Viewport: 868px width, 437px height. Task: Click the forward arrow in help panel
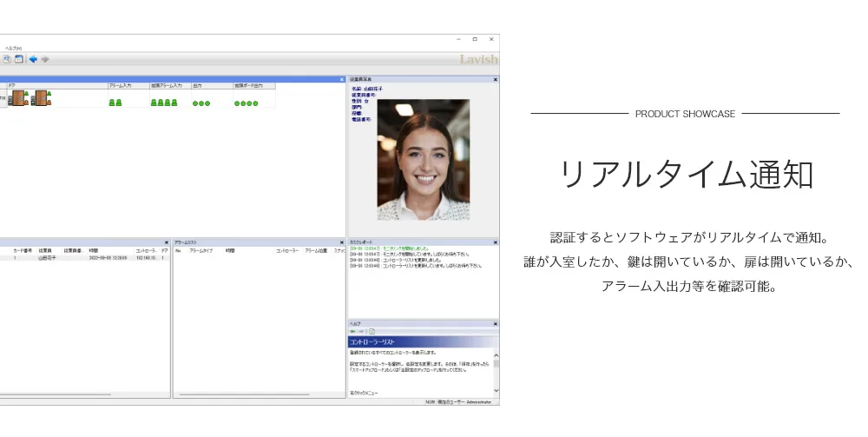pyautogui.click(x=361, y=331)
